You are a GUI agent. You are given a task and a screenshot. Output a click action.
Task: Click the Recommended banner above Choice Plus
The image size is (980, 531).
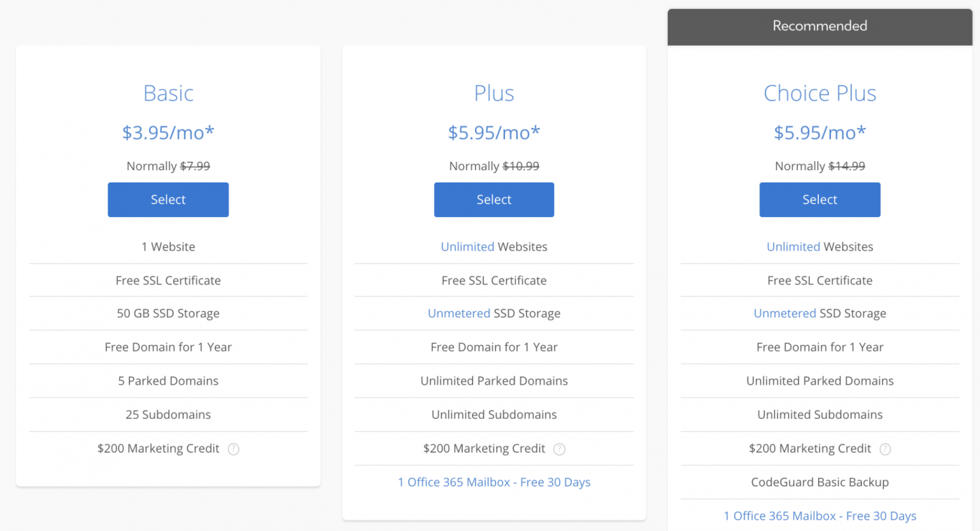(x=820, y=27)
